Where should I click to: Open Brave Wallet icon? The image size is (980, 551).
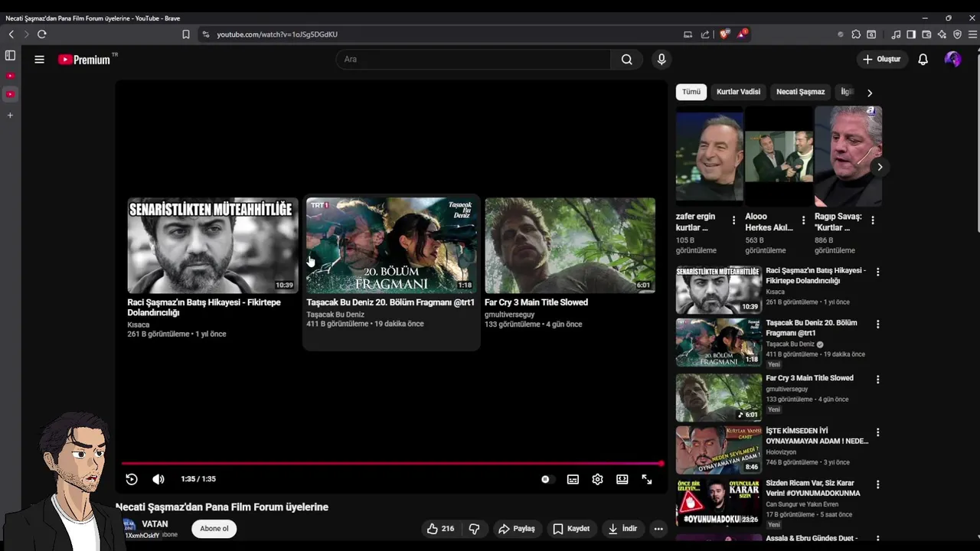[x=926, y=34]
